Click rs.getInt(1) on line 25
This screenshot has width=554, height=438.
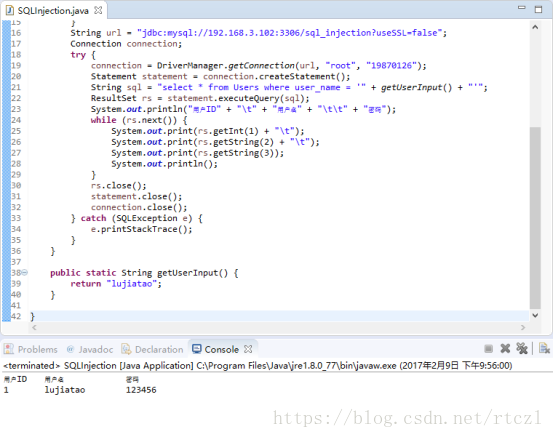[x=228, y=131]
